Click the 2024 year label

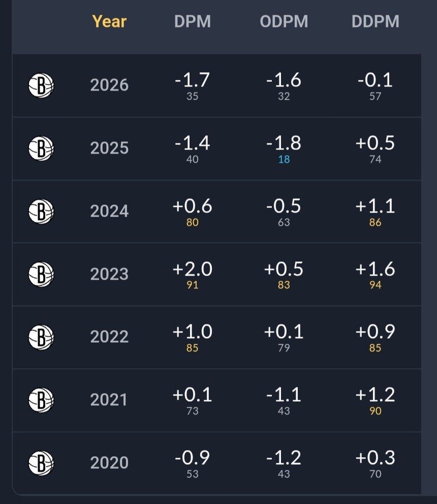(x=109, y=211)
